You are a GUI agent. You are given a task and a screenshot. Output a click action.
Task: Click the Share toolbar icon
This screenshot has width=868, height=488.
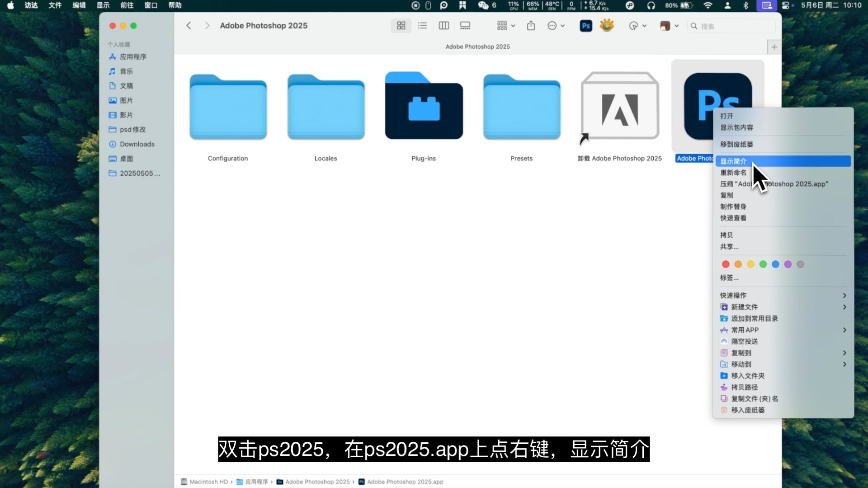531,26
